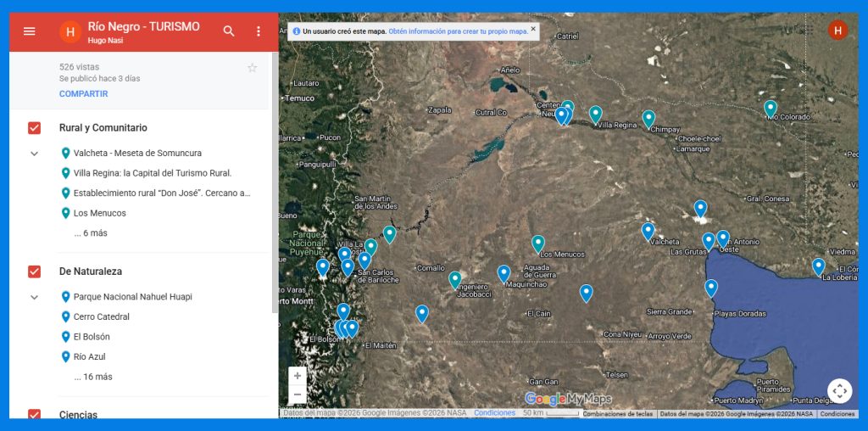Click the COMPARTIR share button

pyautogui.click(x=83, y=94)
